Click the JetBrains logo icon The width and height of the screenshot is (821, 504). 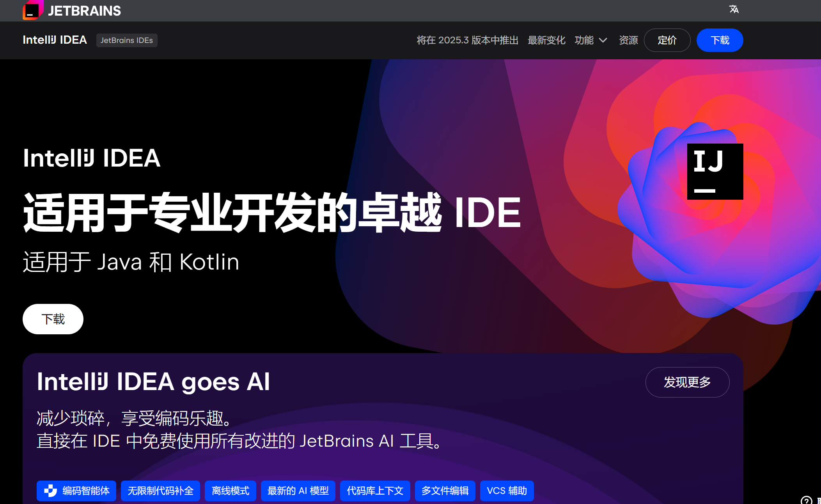(x=33, y=10)
